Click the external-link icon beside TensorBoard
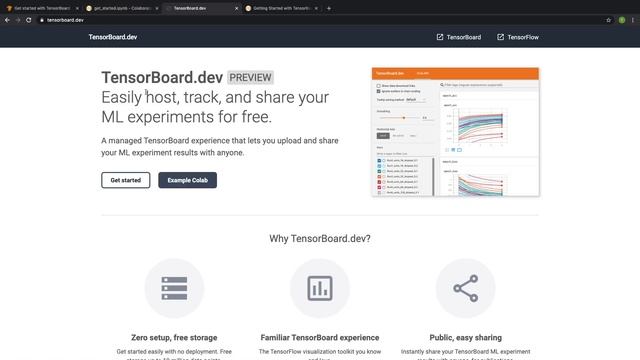Image resolution: width=640 pixels, height=360 pixels. point(440,37)
